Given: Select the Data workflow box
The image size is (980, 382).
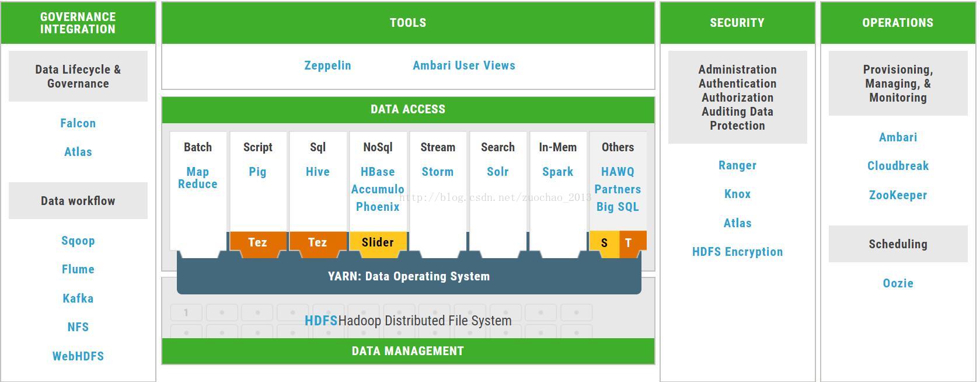Looking at the screenshot, I should tap(78, 201).
